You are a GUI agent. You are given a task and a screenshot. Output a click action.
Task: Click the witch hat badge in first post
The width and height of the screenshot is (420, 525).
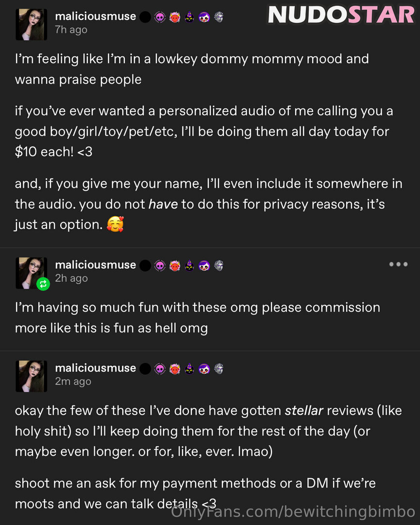(189, 17)
